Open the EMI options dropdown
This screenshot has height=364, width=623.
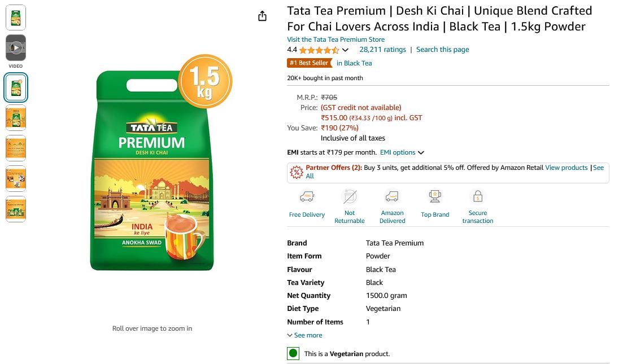tap(402, 152)
